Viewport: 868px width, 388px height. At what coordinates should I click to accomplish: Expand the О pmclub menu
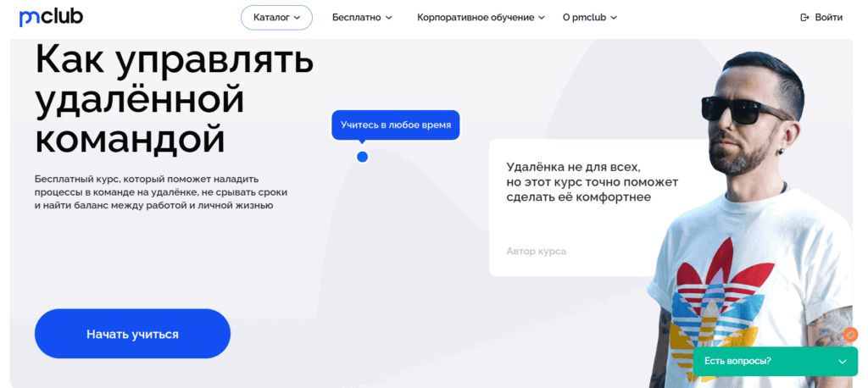click(x=590, y=17)
